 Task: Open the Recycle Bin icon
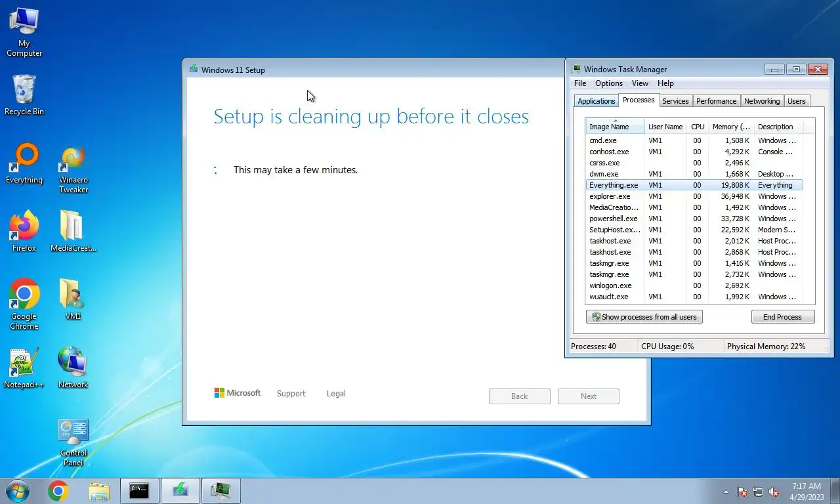24,95
